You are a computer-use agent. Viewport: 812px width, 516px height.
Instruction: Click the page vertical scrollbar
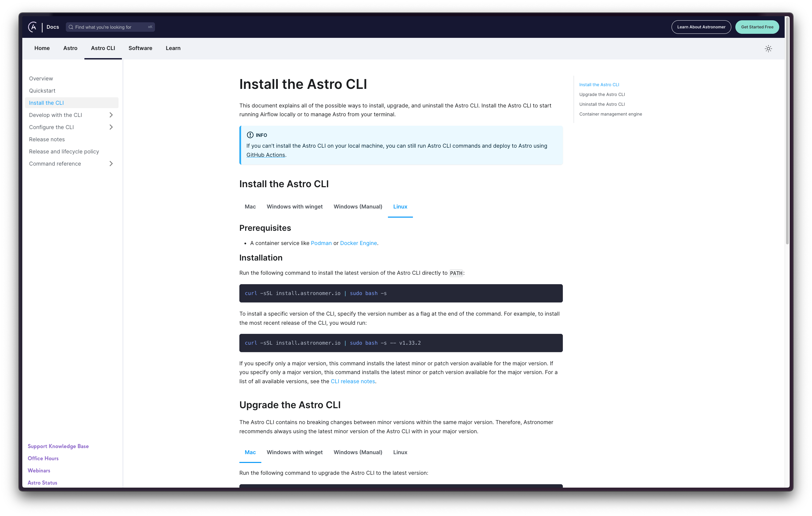787,131
